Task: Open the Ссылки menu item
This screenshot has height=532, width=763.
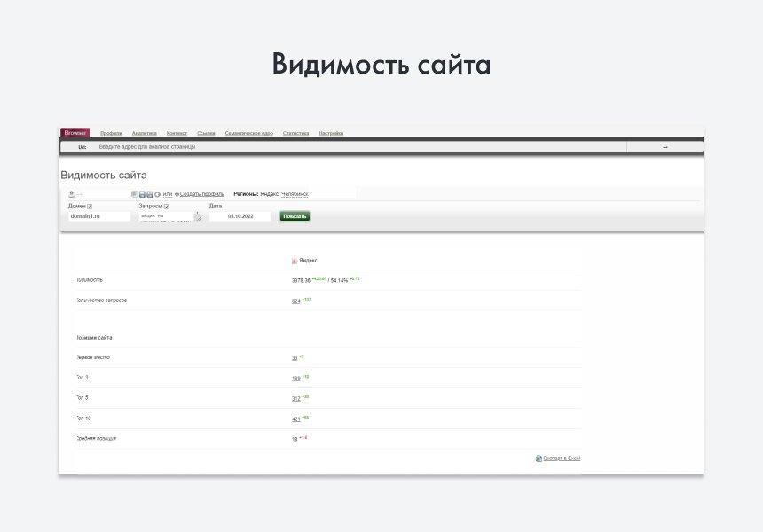Action: point(206,133)
